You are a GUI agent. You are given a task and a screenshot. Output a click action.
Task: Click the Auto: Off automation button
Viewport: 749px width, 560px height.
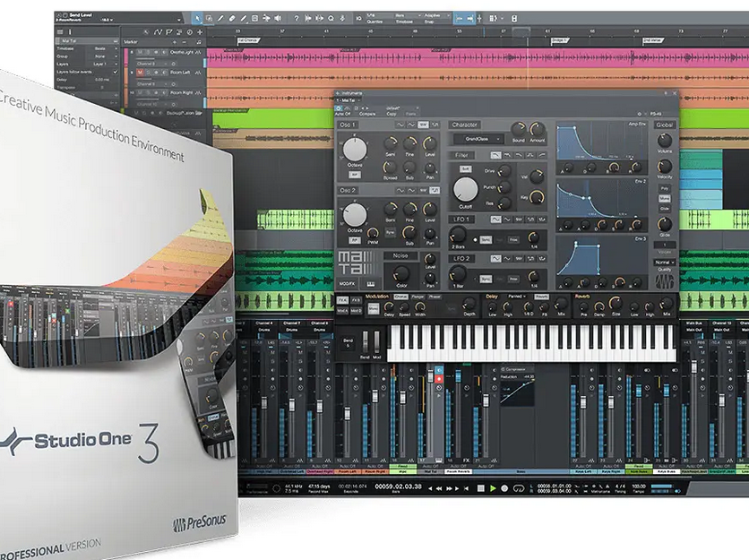pos(342,114)
